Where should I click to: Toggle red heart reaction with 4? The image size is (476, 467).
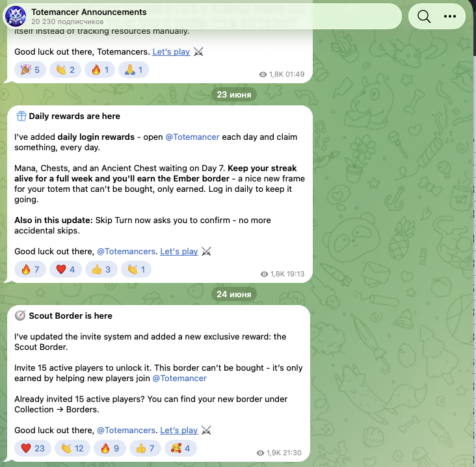(x=66, y=269)
